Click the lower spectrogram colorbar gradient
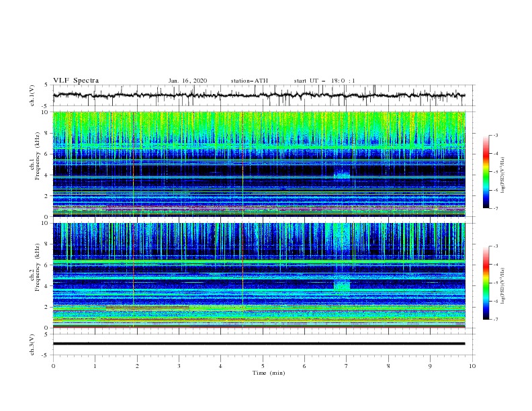532x411 pixels. 486,283
